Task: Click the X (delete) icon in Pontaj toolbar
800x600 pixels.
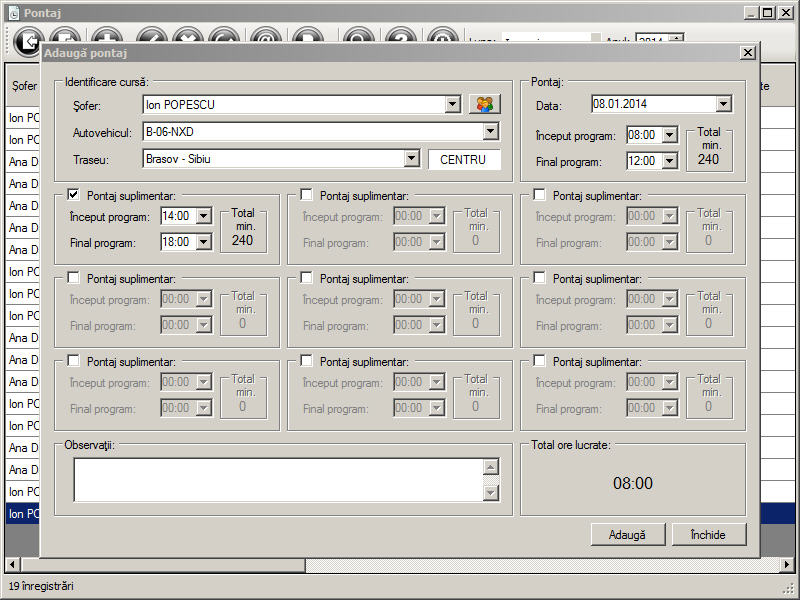Action: tap(187, 36)
